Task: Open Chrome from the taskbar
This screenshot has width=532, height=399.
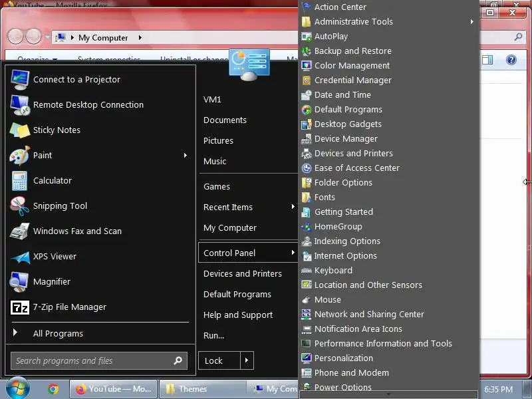Action: point(53,389)
